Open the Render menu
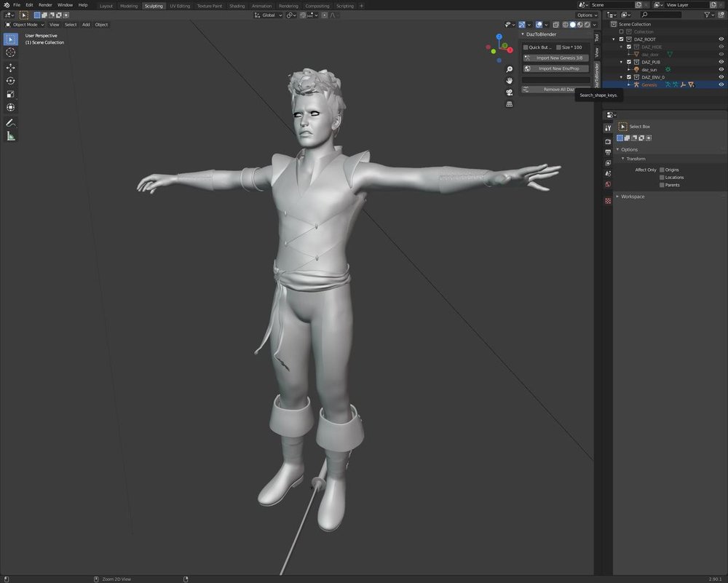 coord(45,5)
